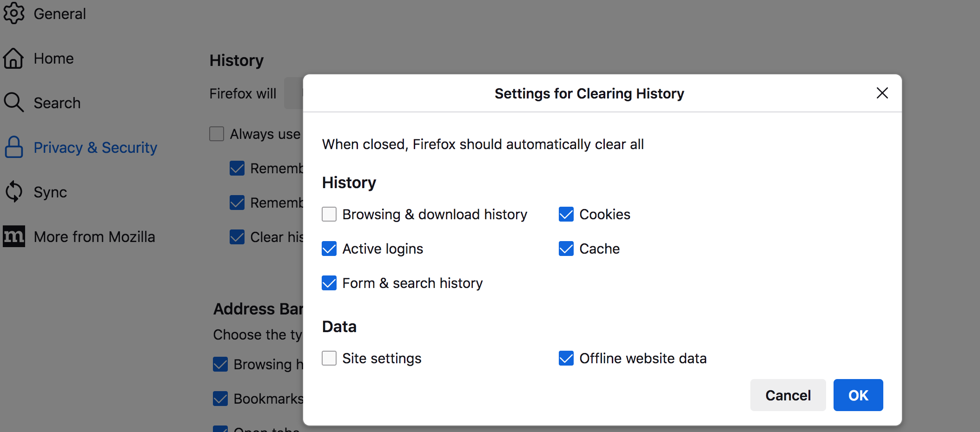Click the Mozilla 'm' logo icon
The height and width of the screenshot is (432, 980).
(13, 236)
